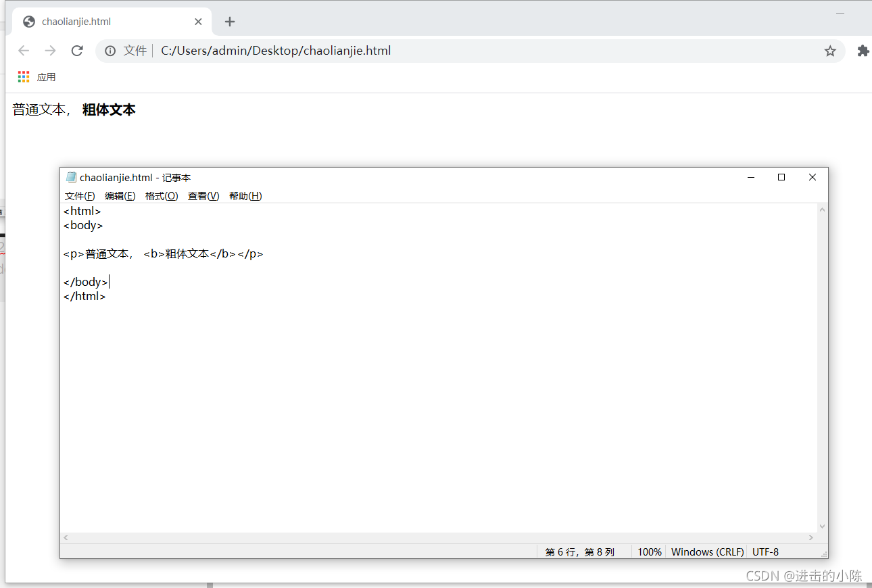The width and height of the screenshot is (872, 588).
Task: Open the Chrome extensions puzzle icon
Action: 863,51
